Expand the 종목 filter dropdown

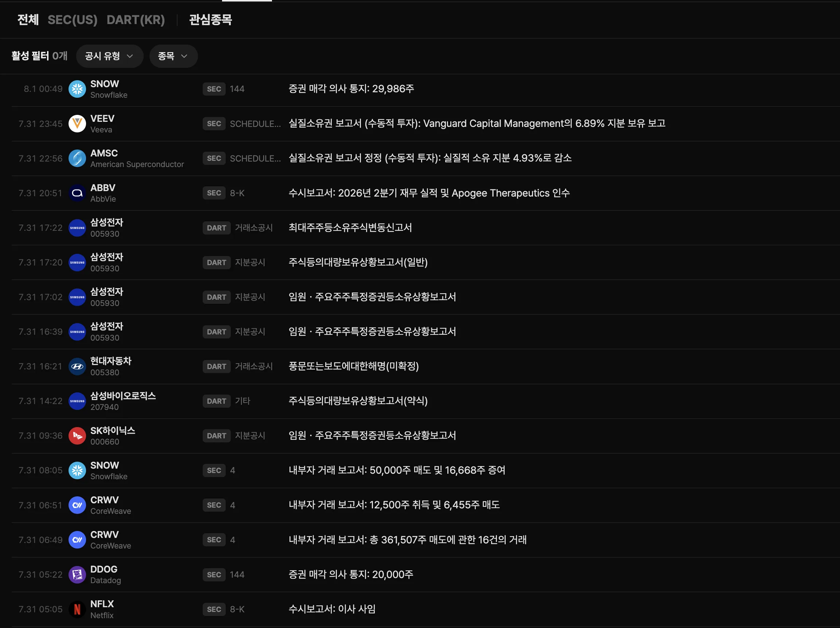[x=173, y=56]
